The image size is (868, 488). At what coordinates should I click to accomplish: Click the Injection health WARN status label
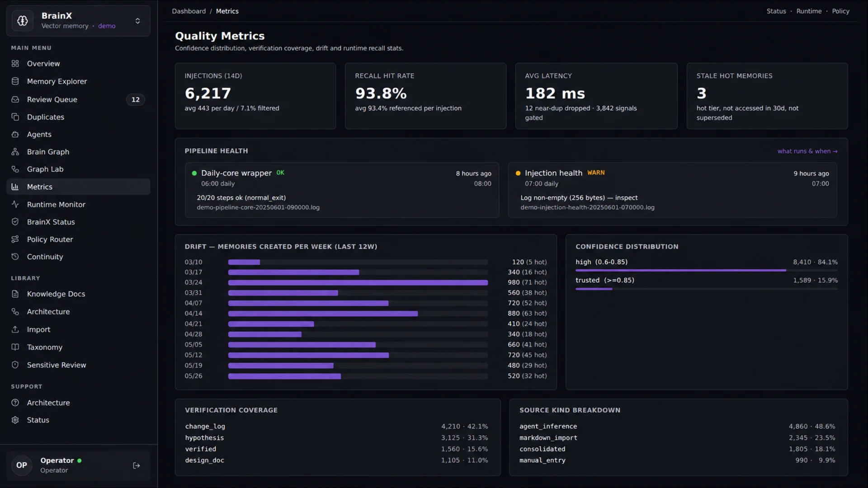point(596,173)
